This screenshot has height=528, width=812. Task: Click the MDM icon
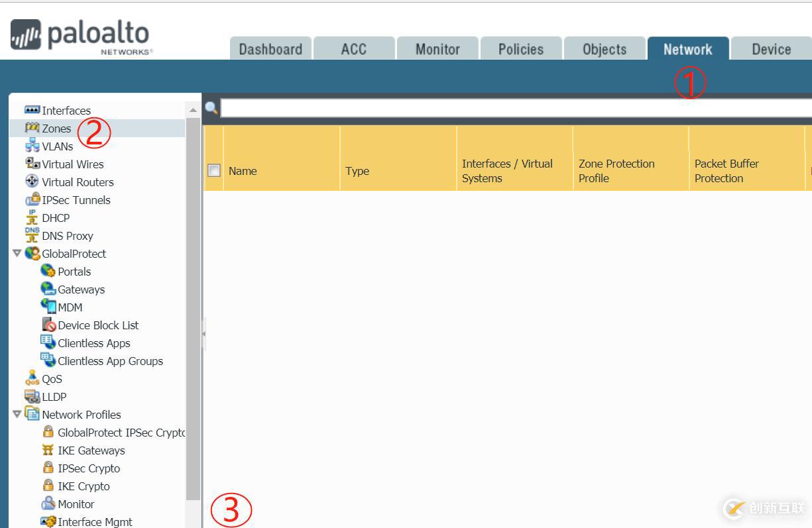coord(48,307)
